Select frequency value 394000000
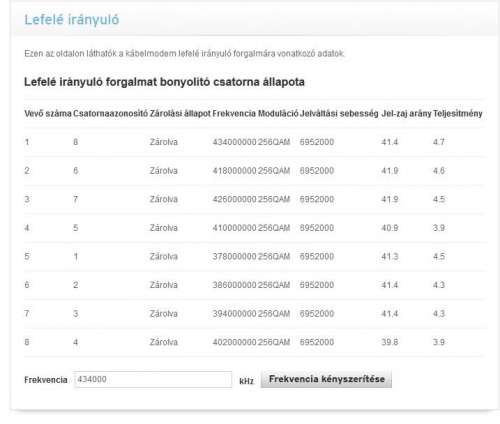This screenshot has height=424, width=500. pyautogui.click(x=235, y=314)
